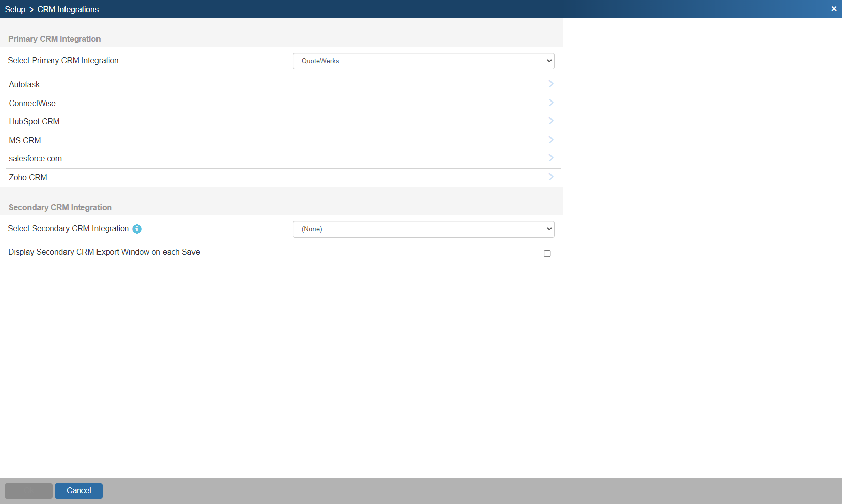This screenshot has width=842, height=504.
Task: Go back to Setup in the breadcrumb
Action: pos(15,9)
